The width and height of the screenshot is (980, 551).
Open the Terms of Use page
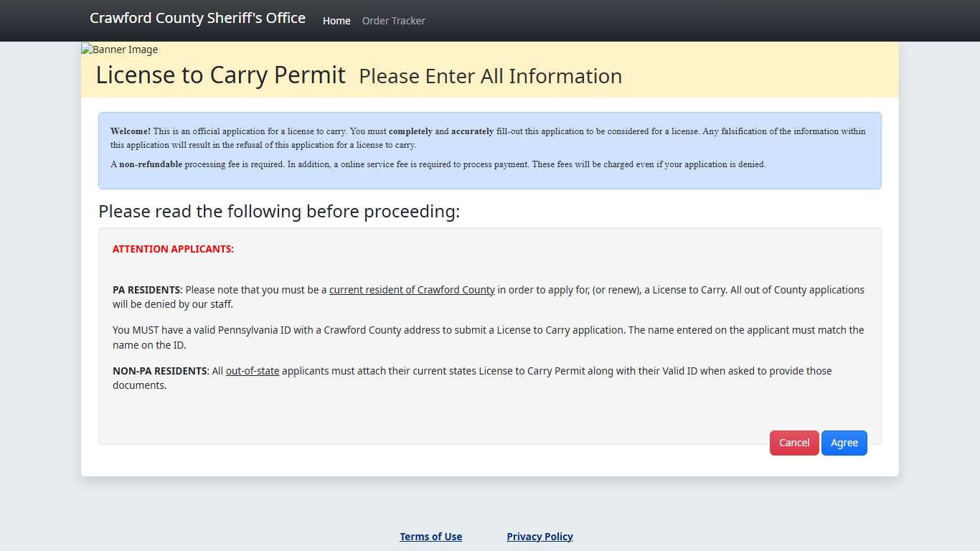(x=430, y=536)
